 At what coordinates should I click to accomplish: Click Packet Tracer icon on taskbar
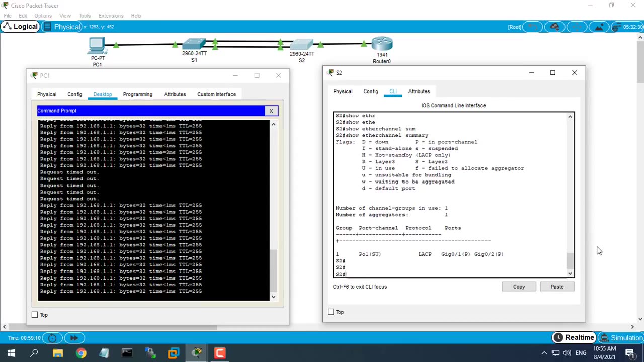tap(197, 353)
